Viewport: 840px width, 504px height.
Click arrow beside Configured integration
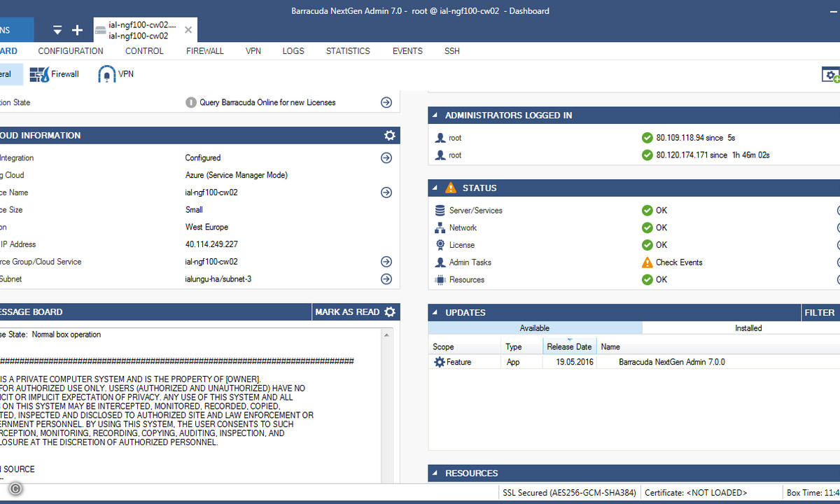386,158
